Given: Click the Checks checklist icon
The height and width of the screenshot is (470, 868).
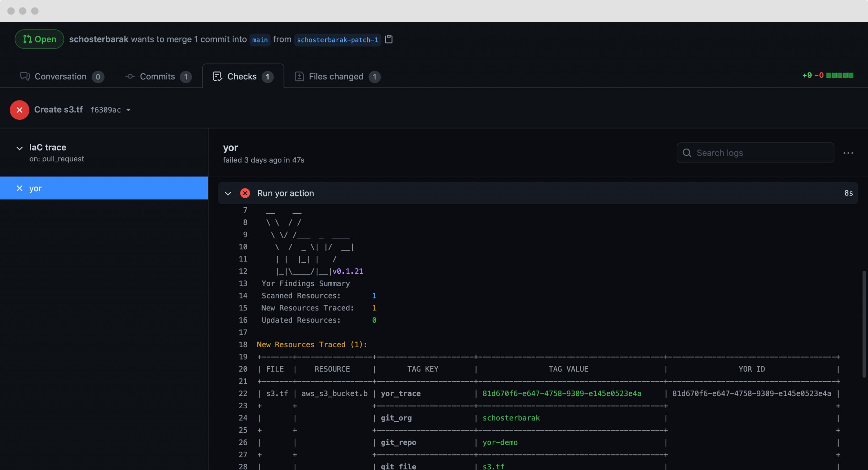Looking at the screenshot, I should [218, 76].
